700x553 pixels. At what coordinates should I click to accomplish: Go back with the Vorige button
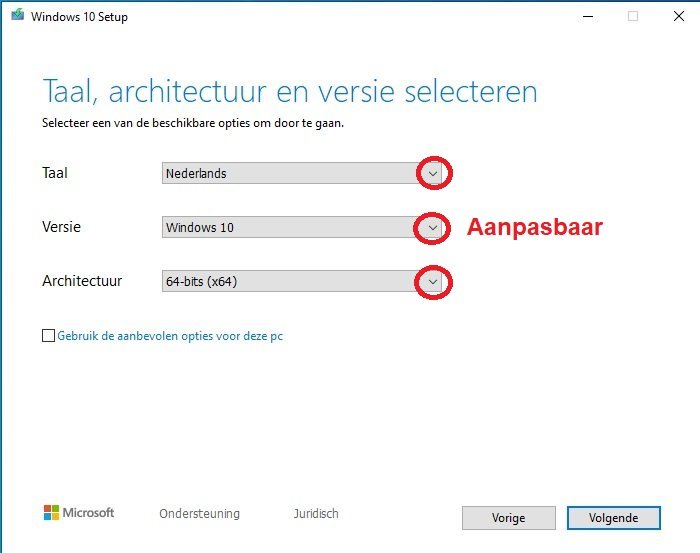508,518
